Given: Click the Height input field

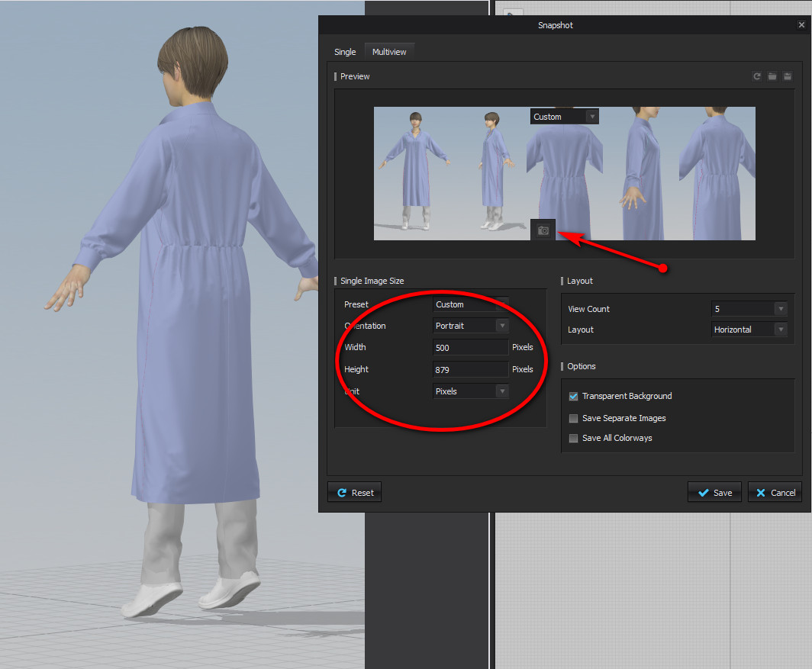Looking at the screenshot, I should [469, 370].
